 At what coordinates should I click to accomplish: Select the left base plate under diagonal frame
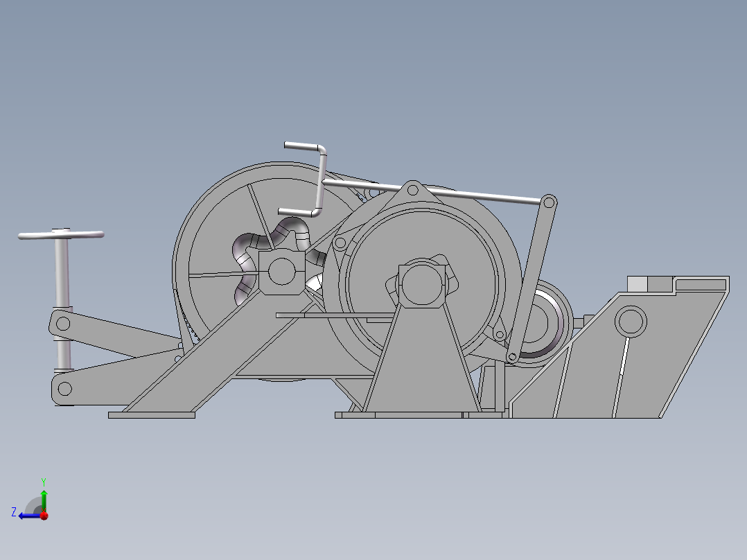[152, 415]
